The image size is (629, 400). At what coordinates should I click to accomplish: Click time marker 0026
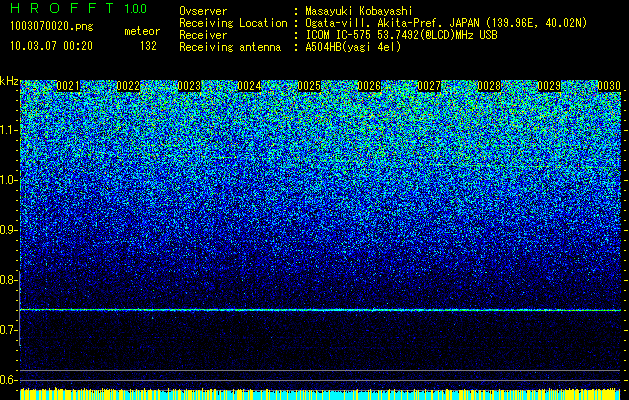369,86
